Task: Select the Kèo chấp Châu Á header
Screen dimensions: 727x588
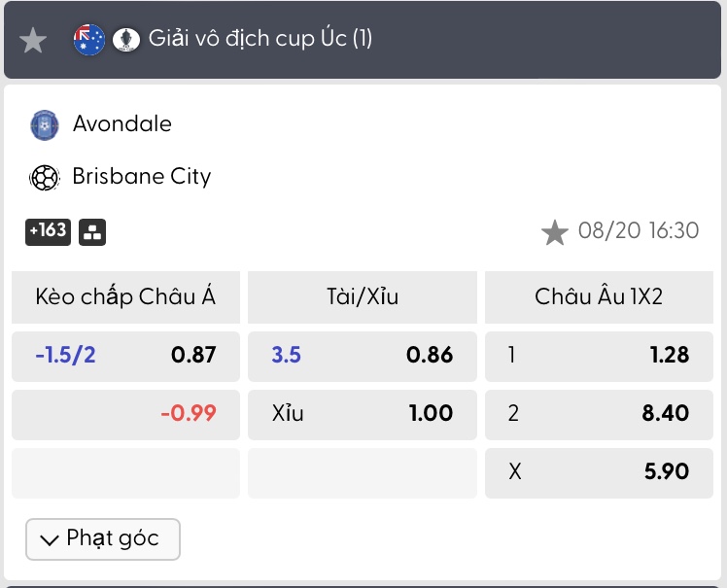Action: (125, 297)
